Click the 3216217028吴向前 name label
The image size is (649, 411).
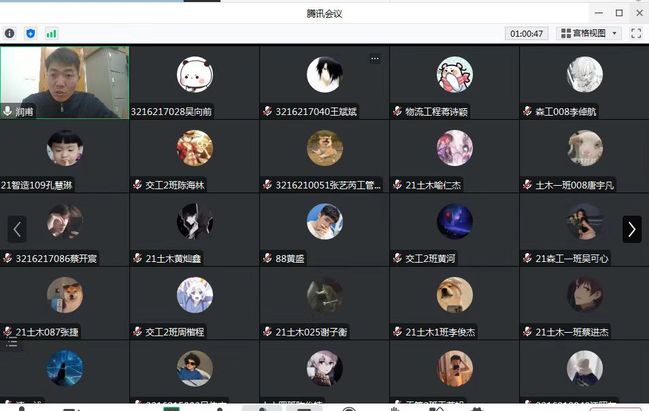click(171, 111)
